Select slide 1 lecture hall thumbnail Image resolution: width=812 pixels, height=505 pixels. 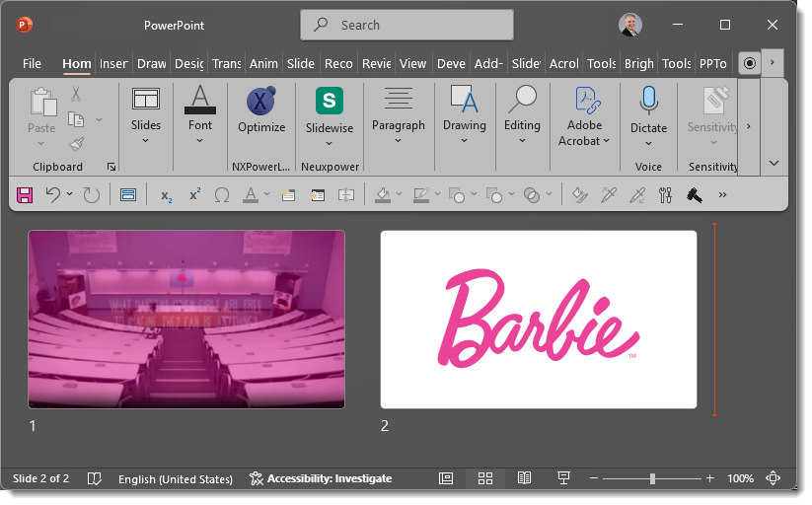coord(186,320)
